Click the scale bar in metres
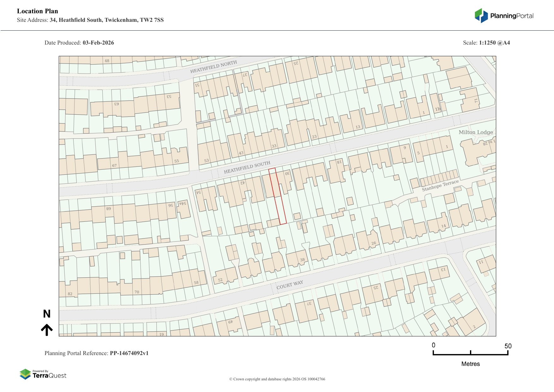The width and height of the screenshot is (554, 392). click(x=470, y=353)
